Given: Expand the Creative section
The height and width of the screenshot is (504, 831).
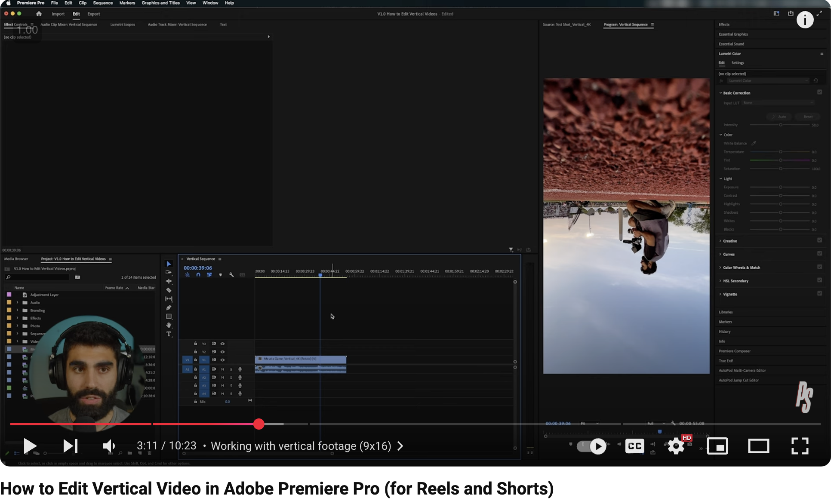Looking at the screenshot, I should pyautogui.click(x=720, y=241).
